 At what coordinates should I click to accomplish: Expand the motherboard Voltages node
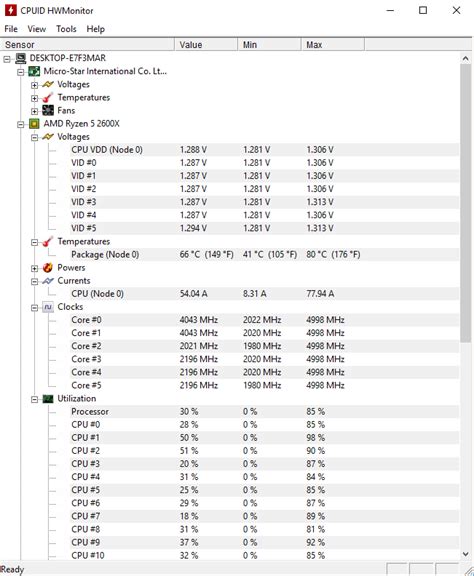tap(35, 85)
